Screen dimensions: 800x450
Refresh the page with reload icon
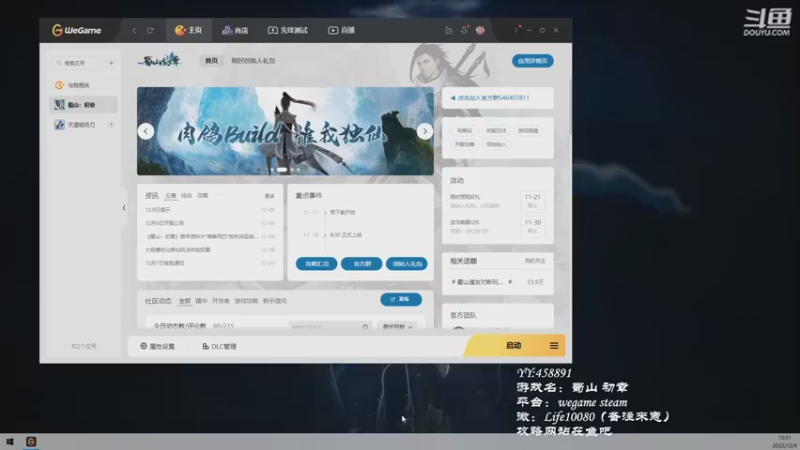(x=150, y=31)
